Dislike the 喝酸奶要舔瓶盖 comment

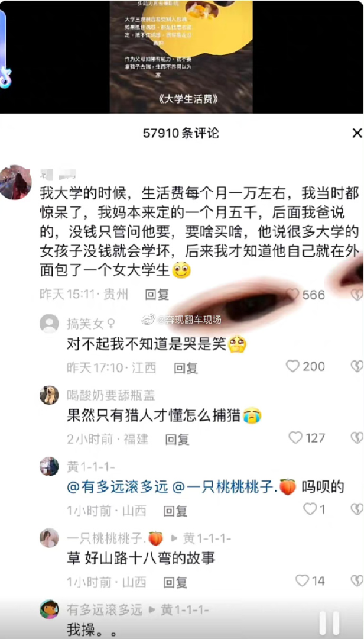pyautogui.click(x=357, y=438)
